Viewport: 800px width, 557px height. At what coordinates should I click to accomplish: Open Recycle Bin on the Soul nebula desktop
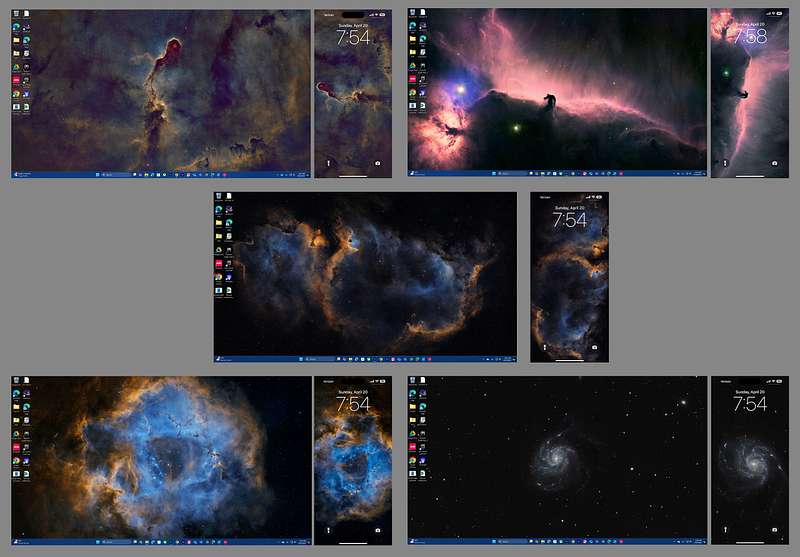point(219,196)
